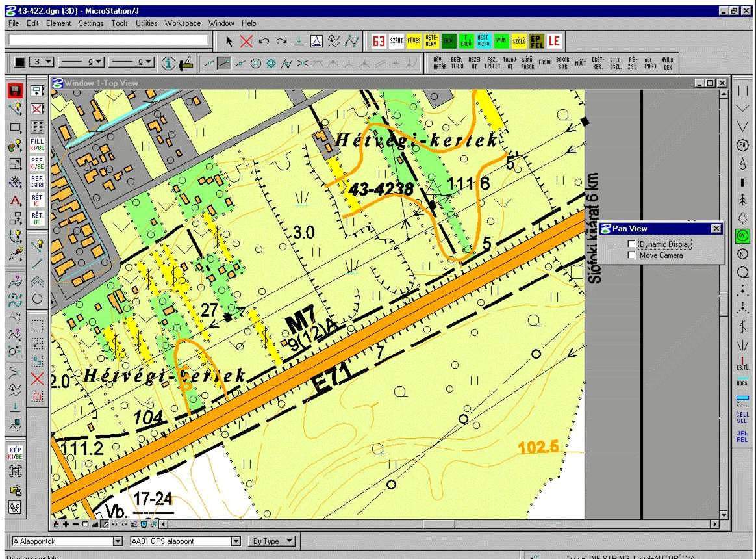Click the 'SZÖLÖ' yellow land-use button
The height and width of the screenshot is (559, 756).
pos(519,42)
